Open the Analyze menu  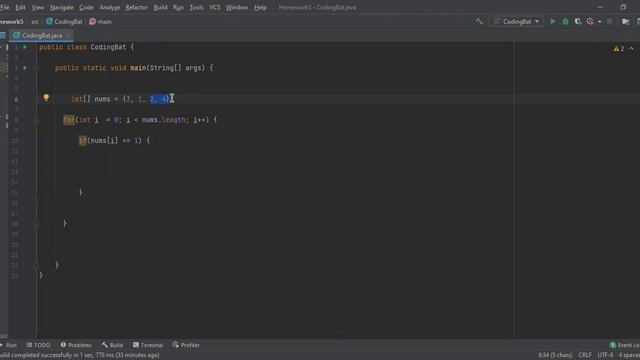pos(109,7)
